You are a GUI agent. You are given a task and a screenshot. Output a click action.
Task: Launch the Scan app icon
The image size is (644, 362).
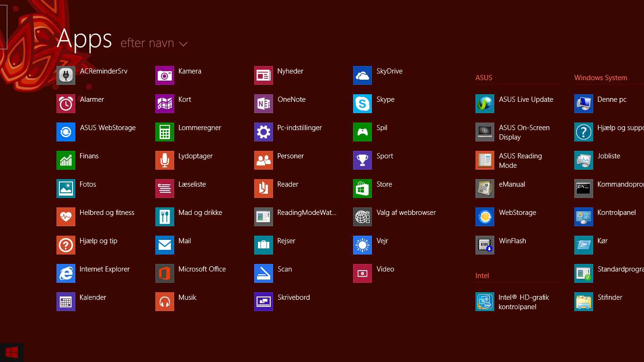(x=264, y=273)
